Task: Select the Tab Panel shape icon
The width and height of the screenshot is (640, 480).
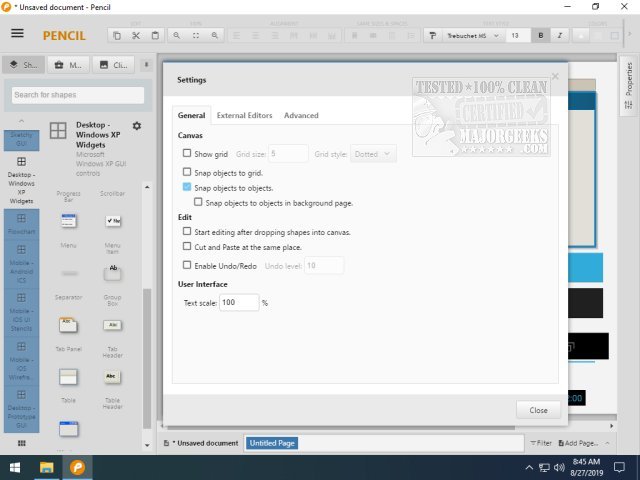Action: tap(69, 325)
